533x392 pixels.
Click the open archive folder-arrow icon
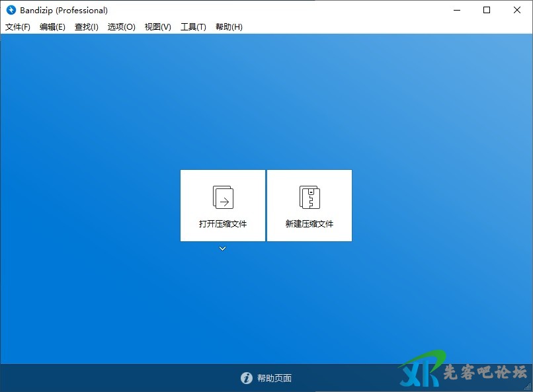coord(223,197)
